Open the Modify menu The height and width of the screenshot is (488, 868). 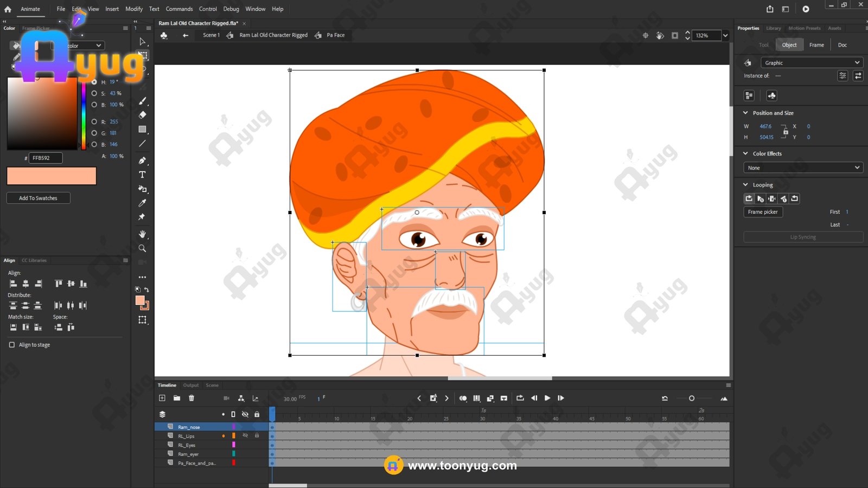pyautogui.click(x=134, y=9)
